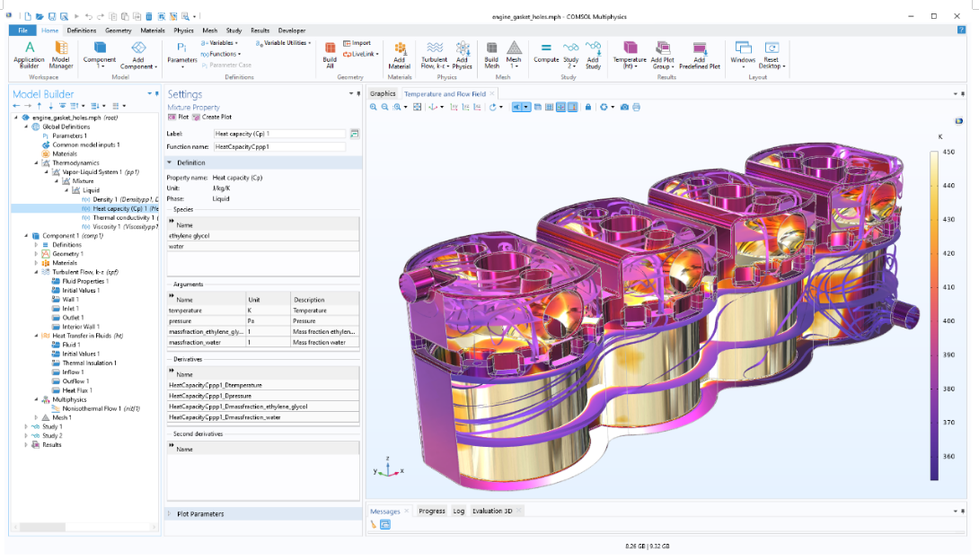Print the graphics window

(x=636, y=108)
